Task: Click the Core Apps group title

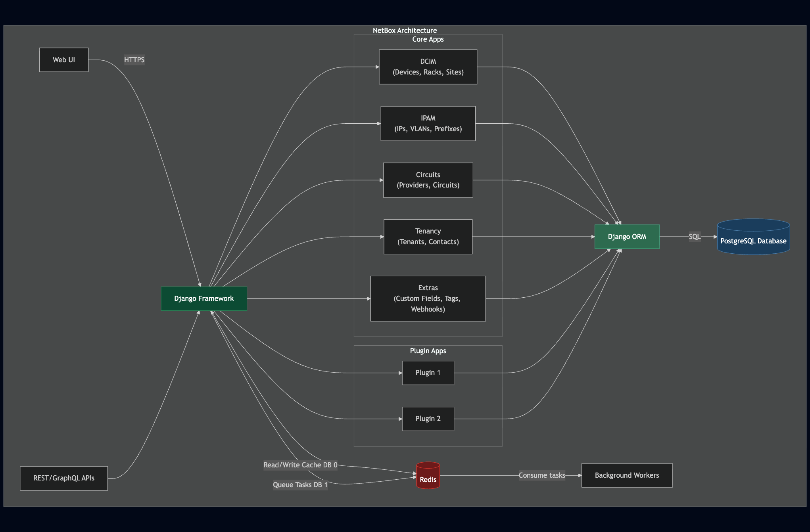Action: pyautogui.click(x=428, y=39)
